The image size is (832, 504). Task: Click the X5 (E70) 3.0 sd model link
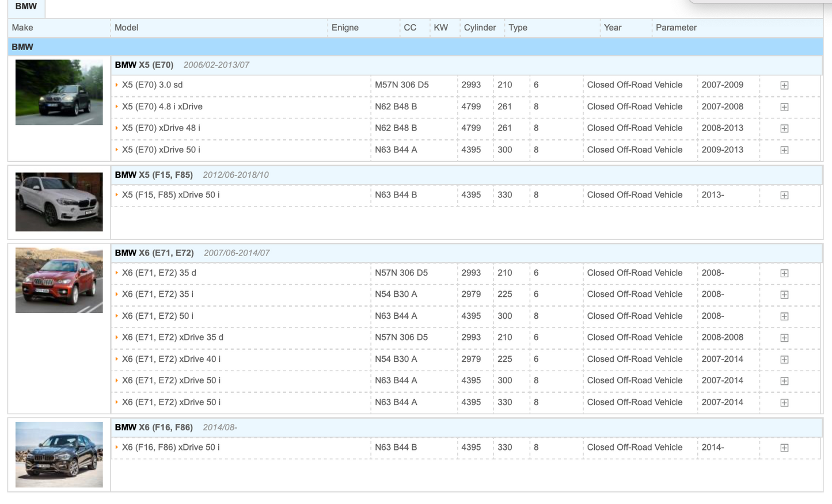point(152,85)
